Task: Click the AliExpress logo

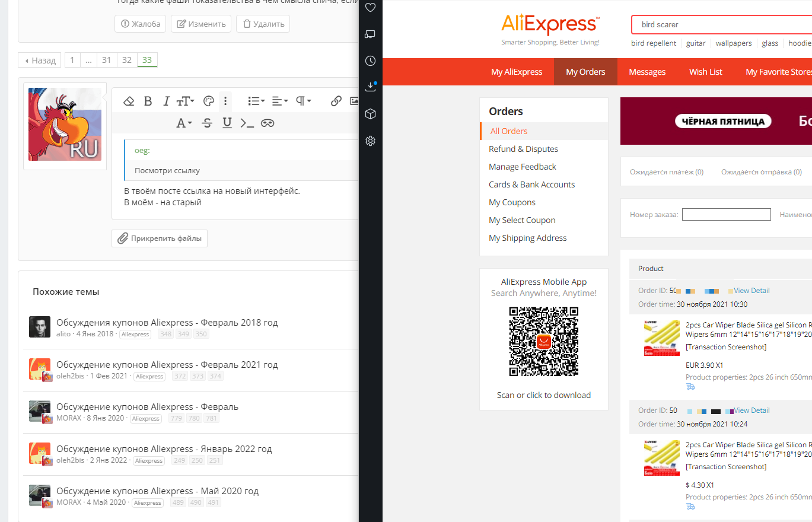Action: click(x=550, y=25)
